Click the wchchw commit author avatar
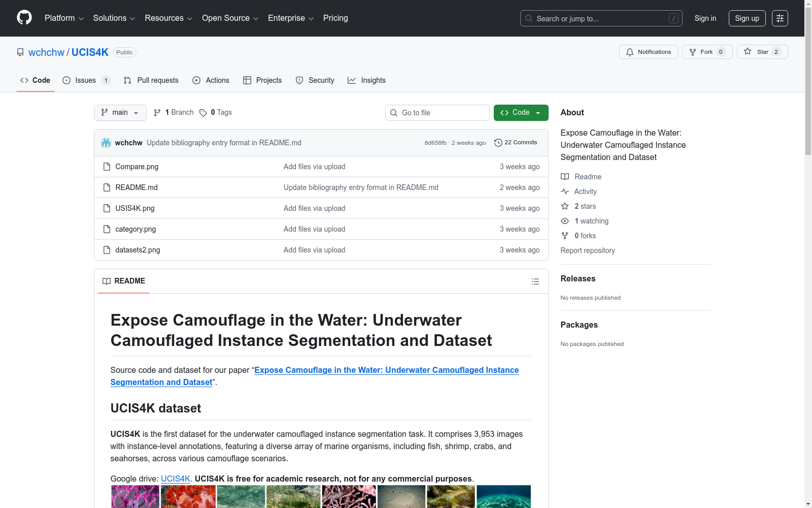 106,143
